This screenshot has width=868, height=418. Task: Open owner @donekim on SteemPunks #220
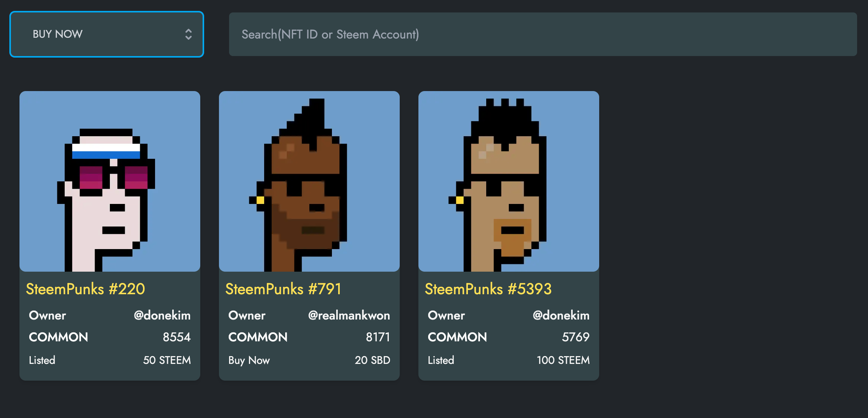tap(162, 315)
